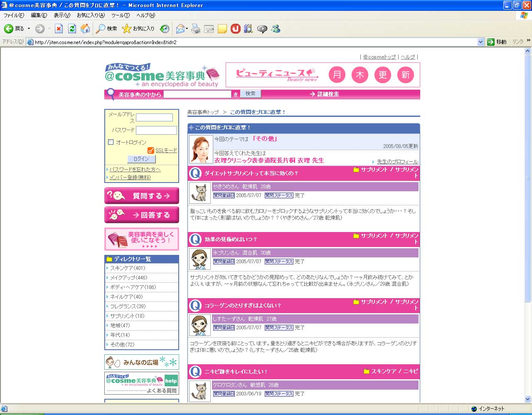
Task: Click the red U toolbar icon
Action: [236, 29]
